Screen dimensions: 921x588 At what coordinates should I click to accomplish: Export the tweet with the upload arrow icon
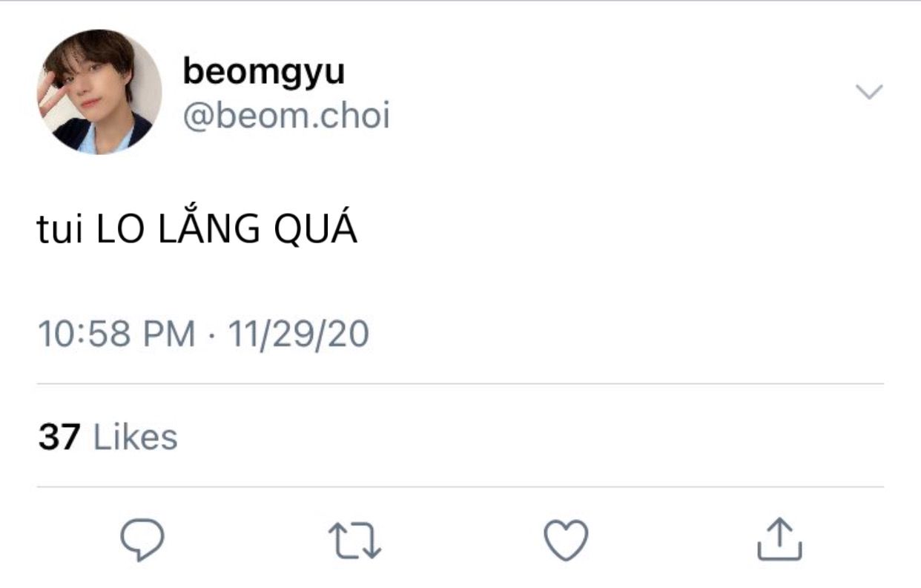point(779,539)
